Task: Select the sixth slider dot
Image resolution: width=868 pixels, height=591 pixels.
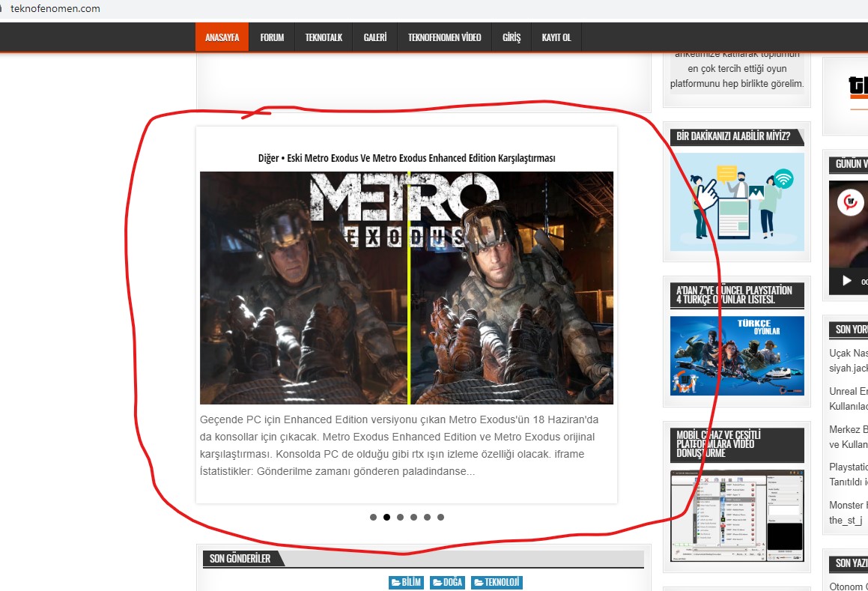Action: point(440,518)
